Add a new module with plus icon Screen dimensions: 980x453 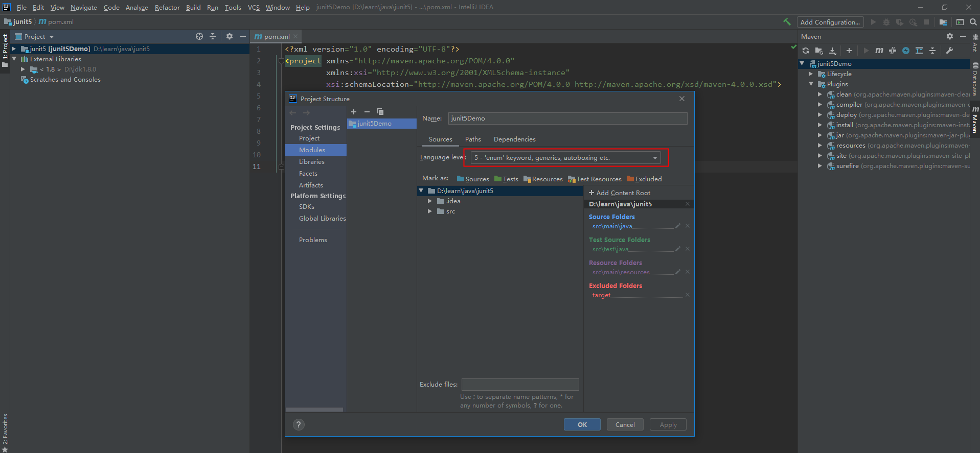(x=354, y=112)
